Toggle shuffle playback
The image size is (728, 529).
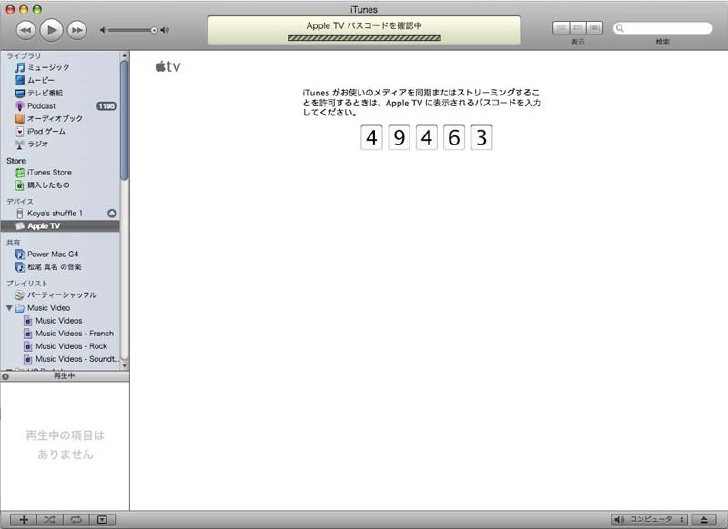coord(50,520)
